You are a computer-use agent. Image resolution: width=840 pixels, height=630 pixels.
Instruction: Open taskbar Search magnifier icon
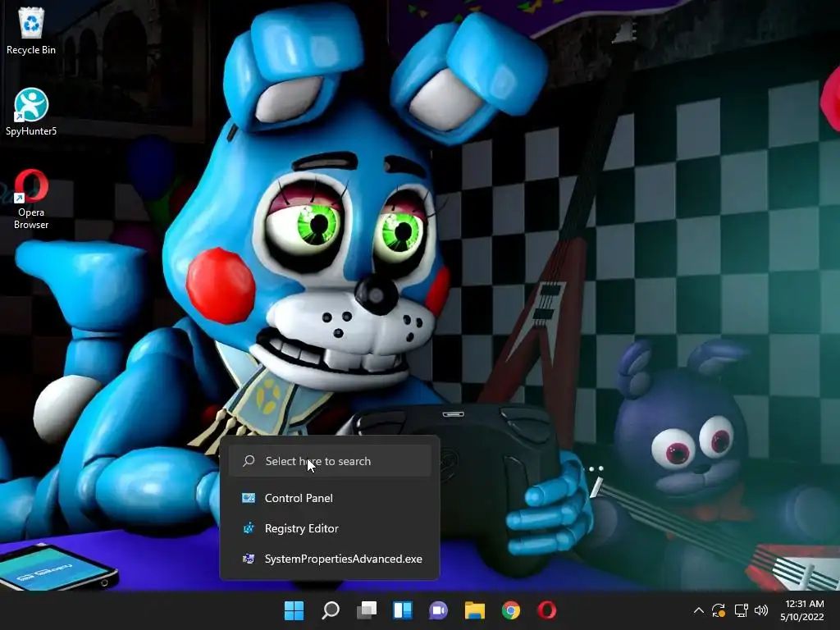331,610
